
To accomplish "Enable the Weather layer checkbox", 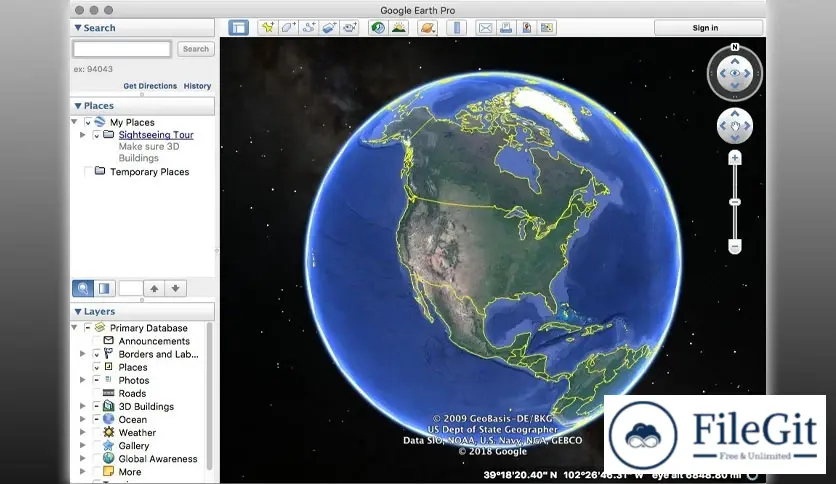I will (97, 432).
